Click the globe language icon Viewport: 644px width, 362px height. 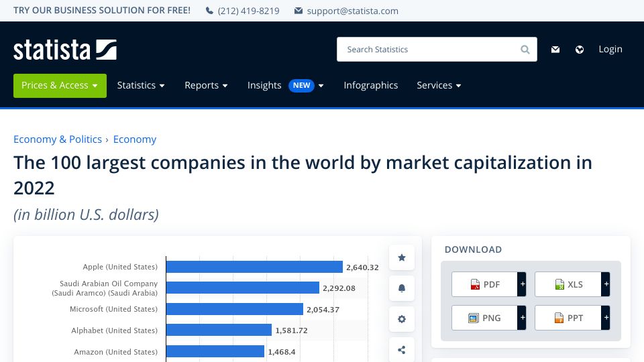coord(580,49)
